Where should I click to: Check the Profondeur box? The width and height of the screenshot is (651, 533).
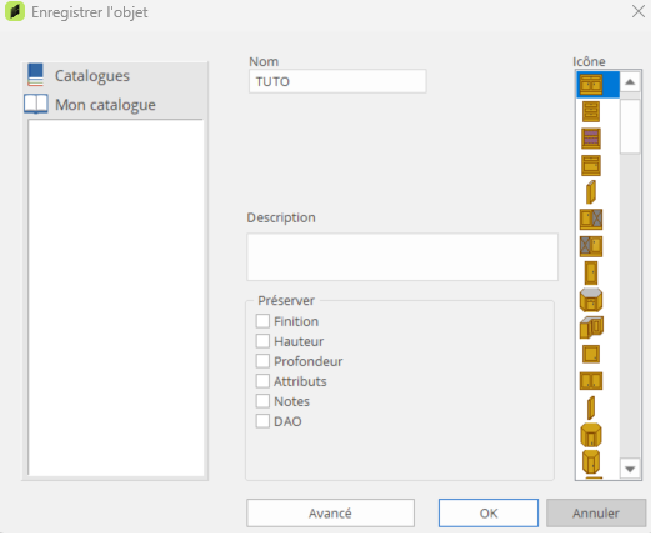[263, 361]
